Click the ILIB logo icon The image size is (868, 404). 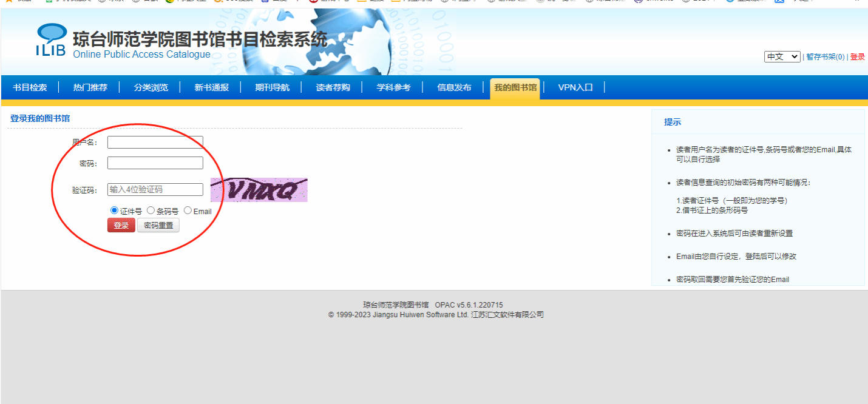tap(51, 41)
